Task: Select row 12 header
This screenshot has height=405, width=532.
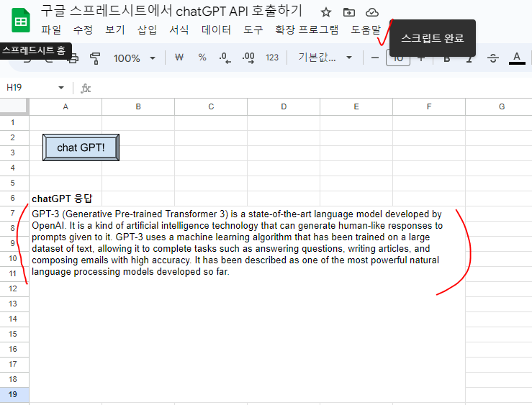Action: tap(13, 288)
